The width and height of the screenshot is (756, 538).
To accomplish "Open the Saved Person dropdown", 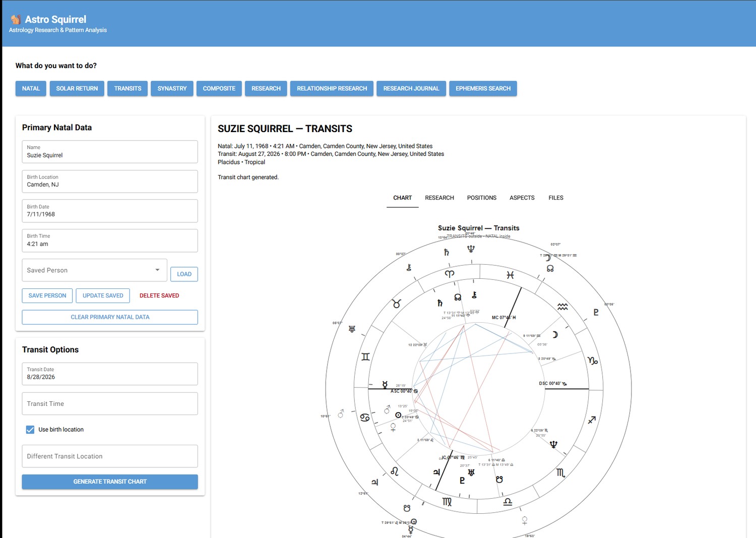I will pos(94,270).
